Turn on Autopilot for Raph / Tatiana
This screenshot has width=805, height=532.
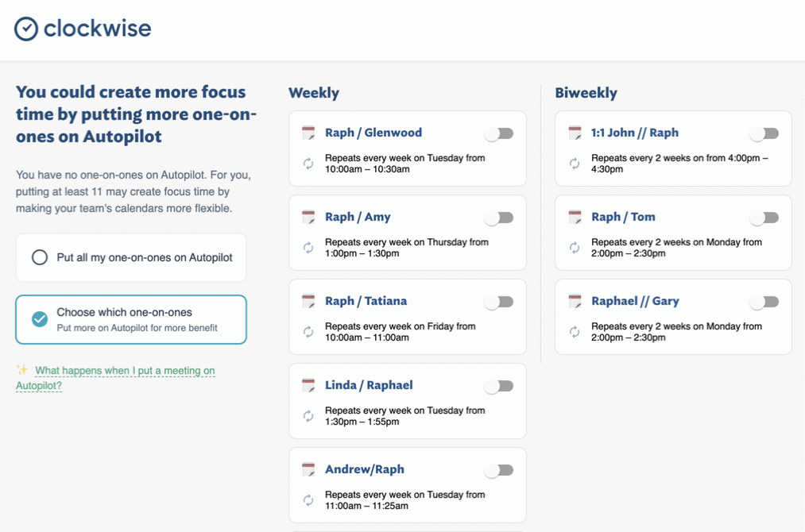[499, 302]
